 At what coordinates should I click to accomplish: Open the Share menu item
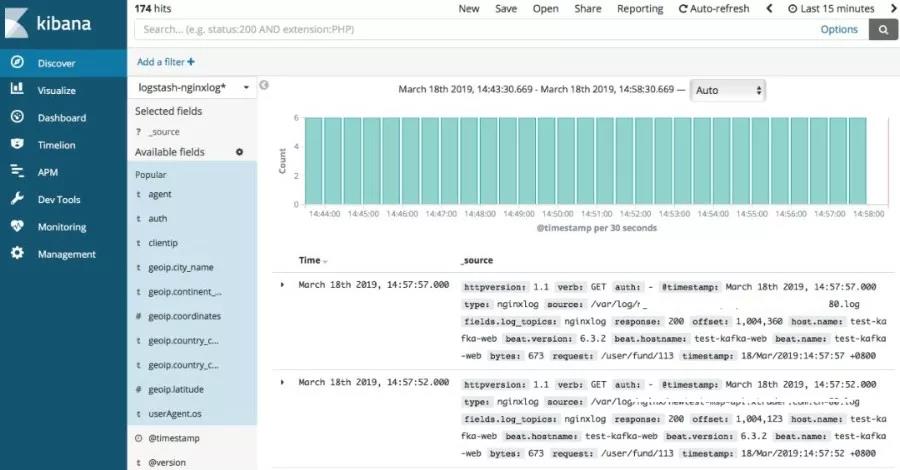(588, 9)
